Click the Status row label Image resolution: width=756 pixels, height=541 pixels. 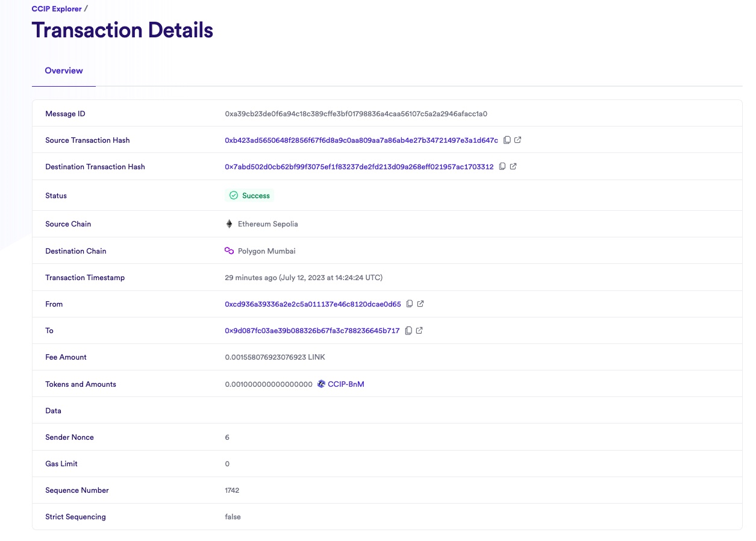56,196
